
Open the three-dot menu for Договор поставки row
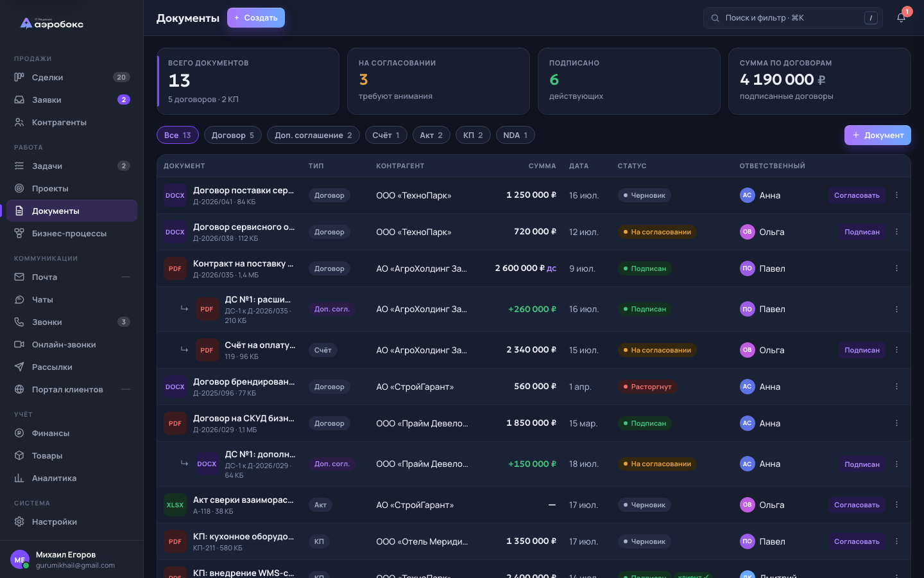896,195
